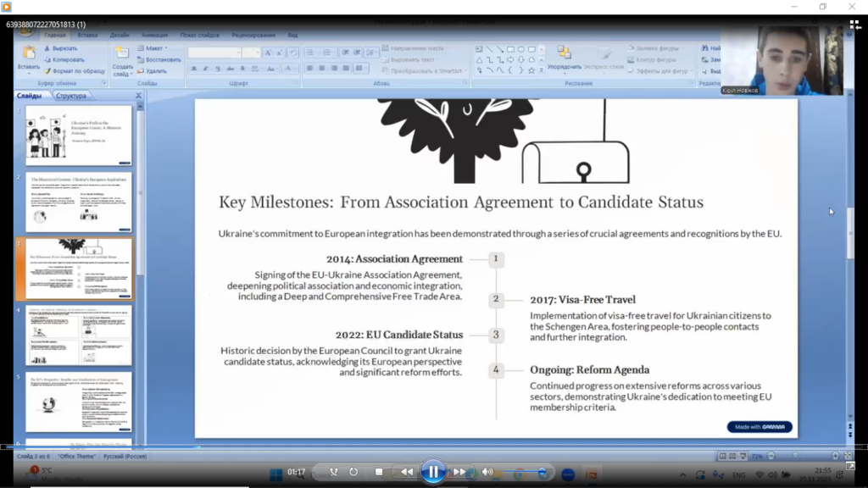Click the Cut (Вырезать) scissors icon

[x=47, y=48]
